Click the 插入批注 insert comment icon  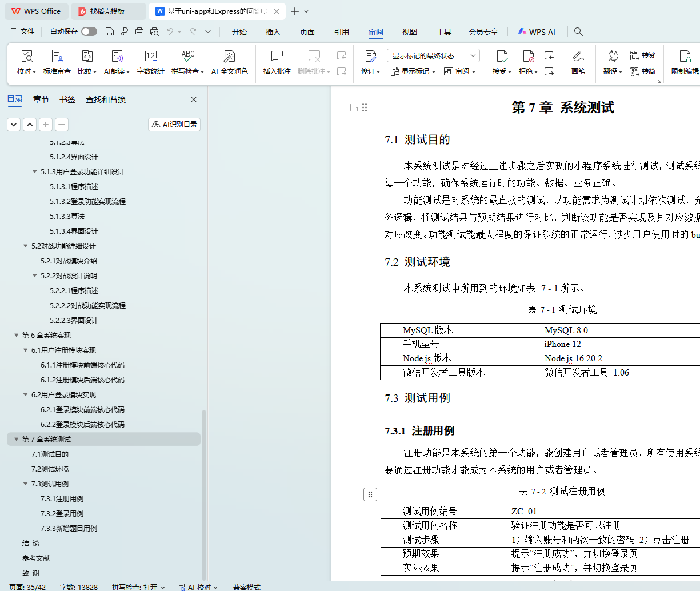point(277,57)
